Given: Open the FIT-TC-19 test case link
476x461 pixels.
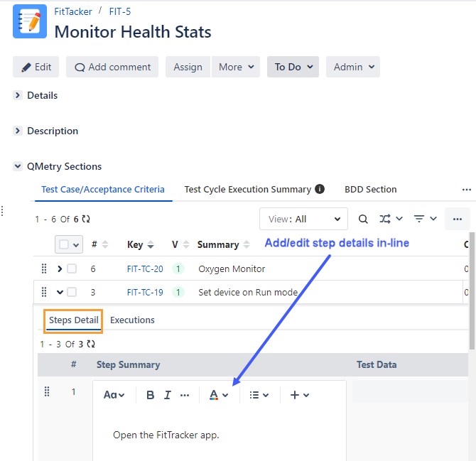Looking at the screenshot, I should (x=145, y=292).
